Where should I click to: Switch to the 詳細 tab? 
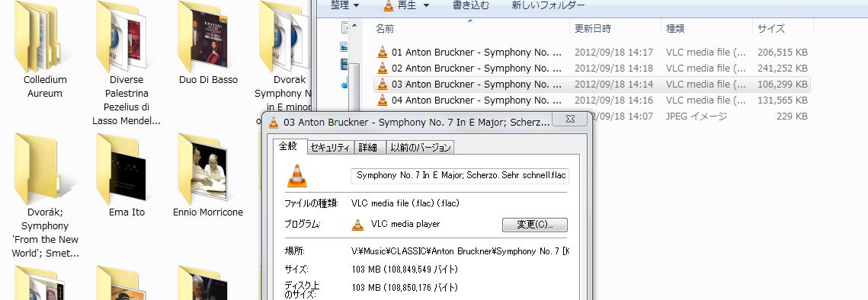pyautogui.click(x=367, y=147)
